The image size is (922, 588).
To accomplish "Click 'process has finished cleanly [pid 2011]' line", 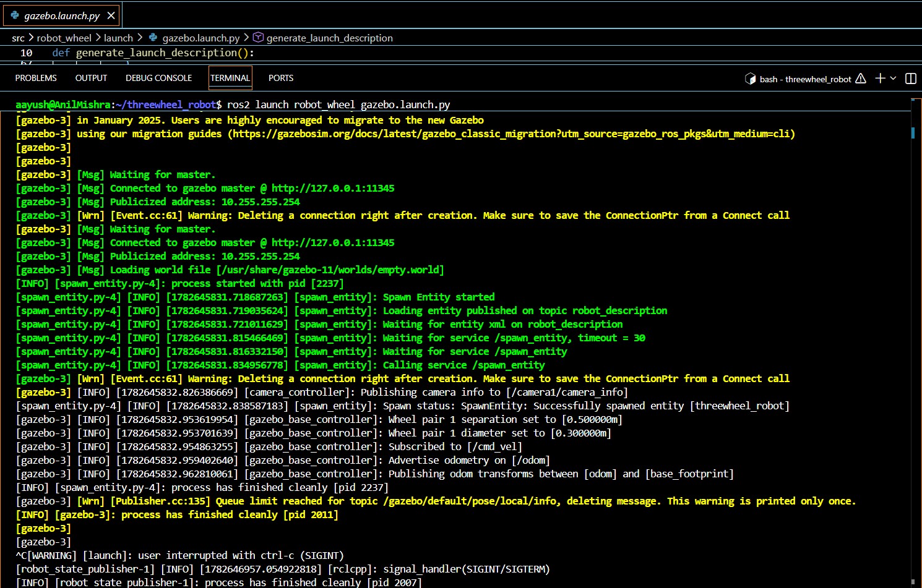I will pyautogui.click(x=230, y=514).
